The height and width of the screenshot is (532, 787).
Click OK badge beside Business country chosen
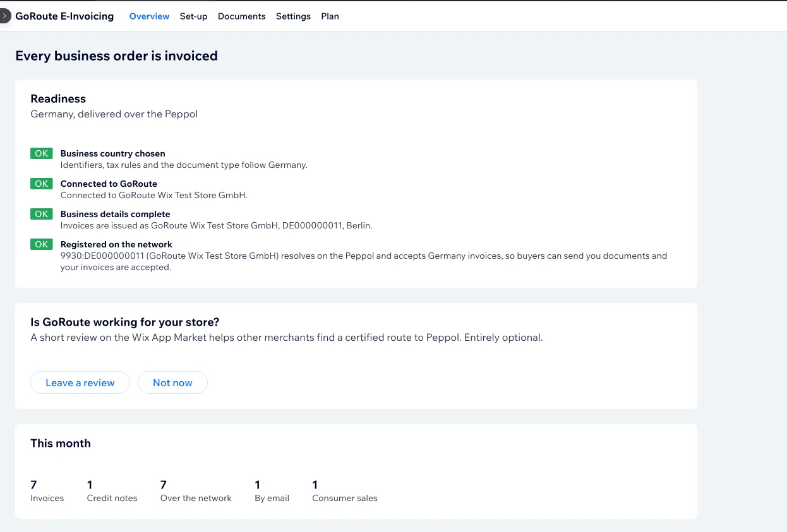click(x=42, y=153)
